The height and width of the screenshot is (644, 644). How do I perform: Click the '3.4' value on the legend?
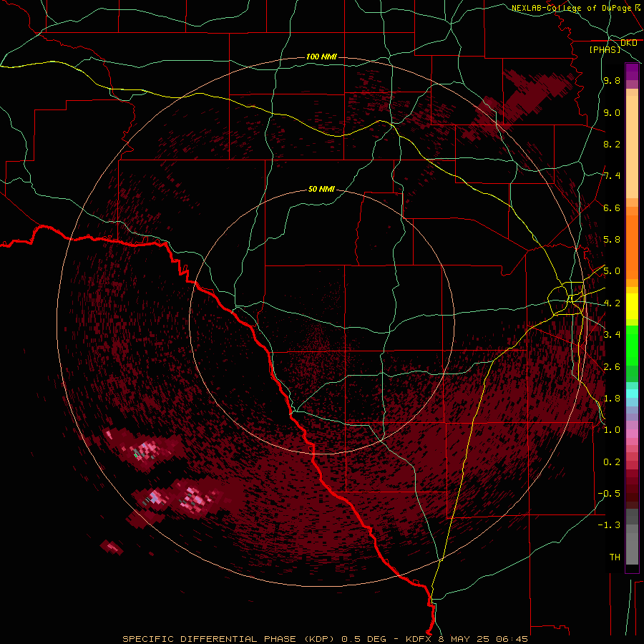(612, 335)
